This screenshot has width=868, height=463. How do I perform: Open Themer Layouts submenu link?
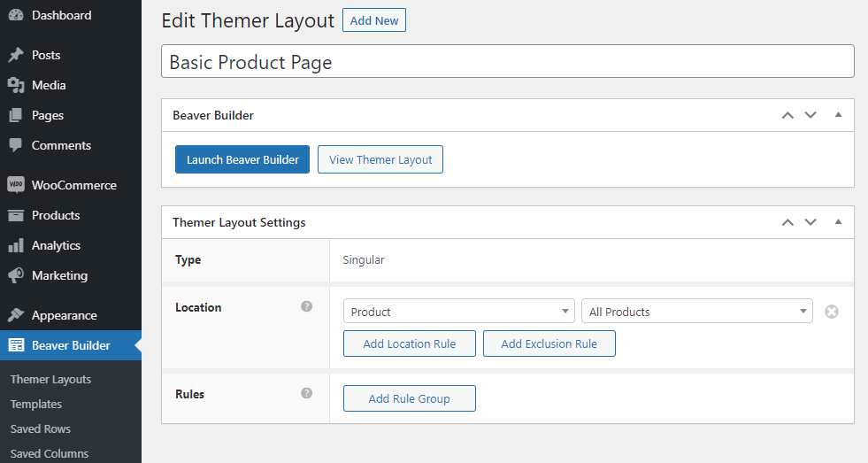(50, 380)
